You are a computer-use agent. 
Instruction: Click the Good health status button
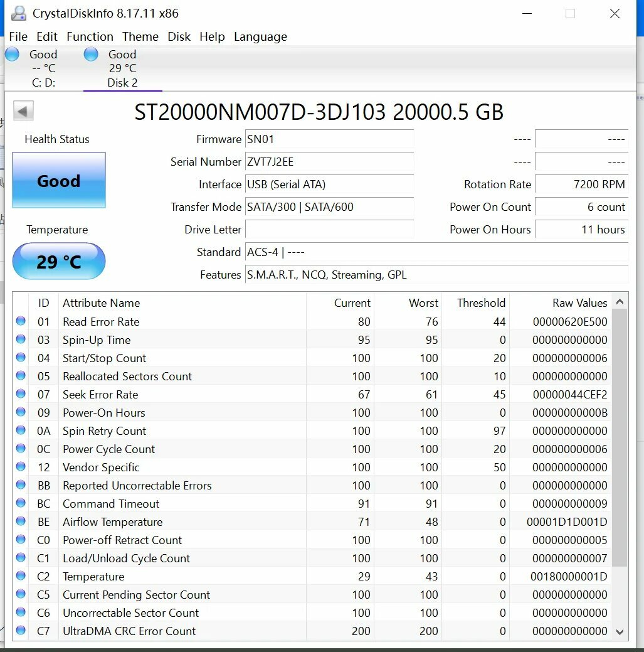point(59,180)
